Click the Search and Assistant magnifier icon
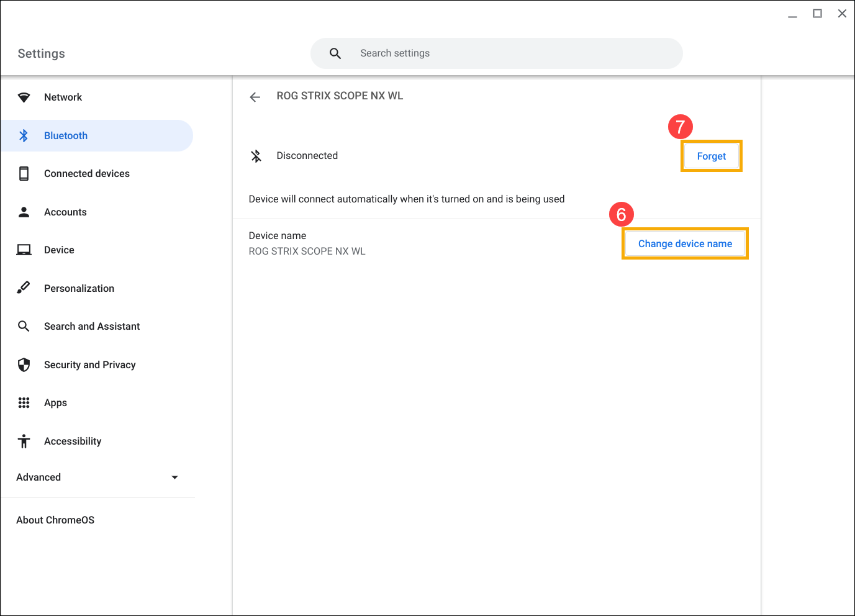Viewport: 855px width, 616px height. click(24, 326)
